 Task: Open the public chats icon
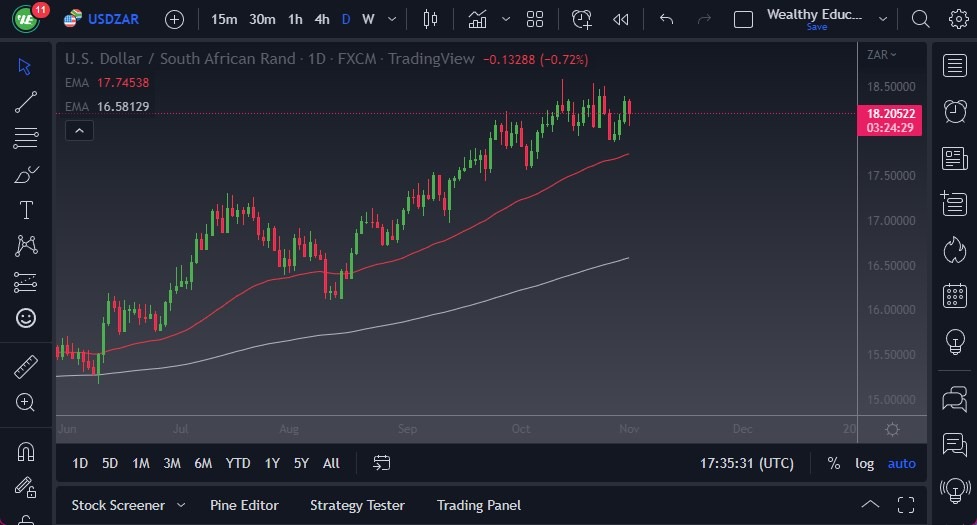(x=955, y=399)
